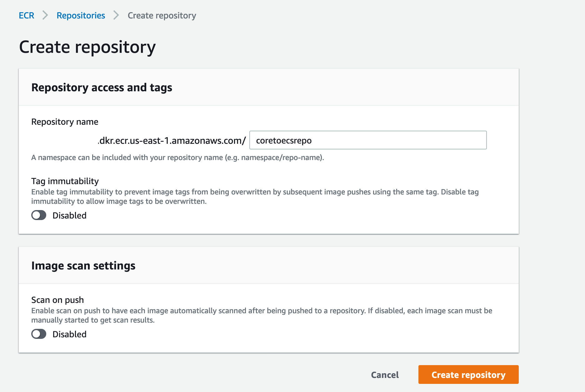Cancel the repository creation

tap(384, 374)
